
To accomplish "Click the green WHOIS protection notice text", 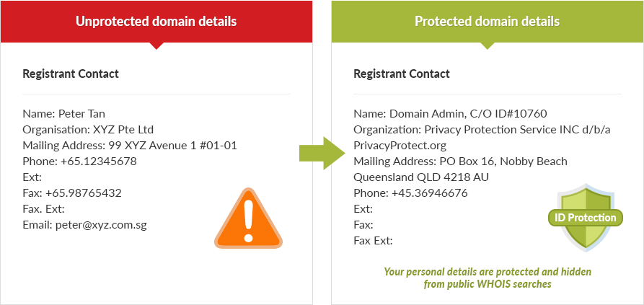I will (x=487, y=278).
